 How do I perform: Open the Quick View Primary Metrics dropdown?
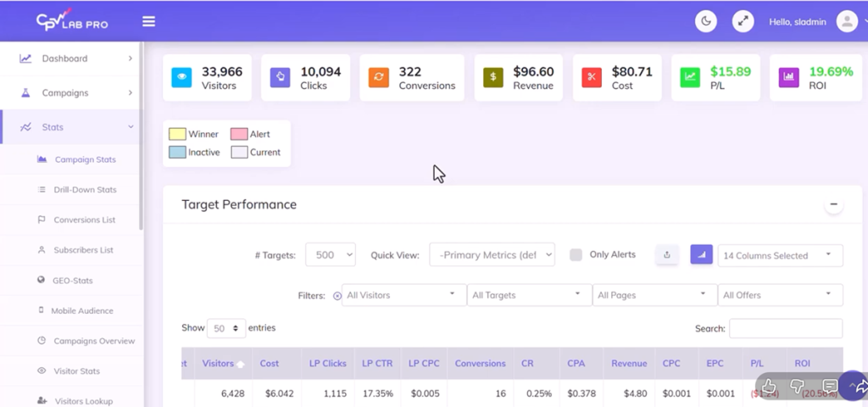(x=492, y=255)
